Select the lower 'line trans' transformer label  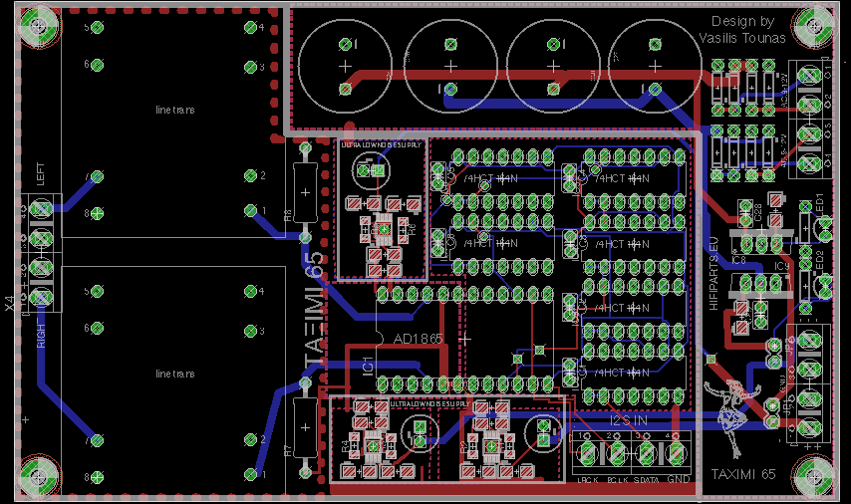[174, 374]
